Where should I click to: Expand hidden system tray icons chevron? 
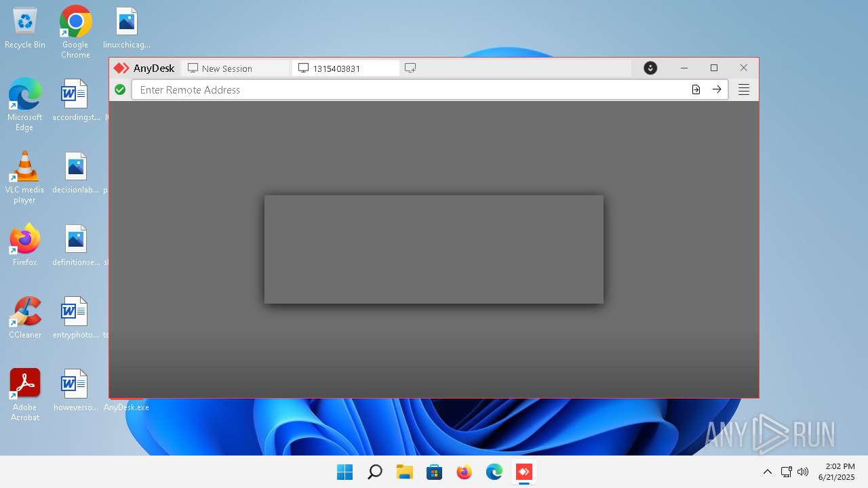pos(768,472)
